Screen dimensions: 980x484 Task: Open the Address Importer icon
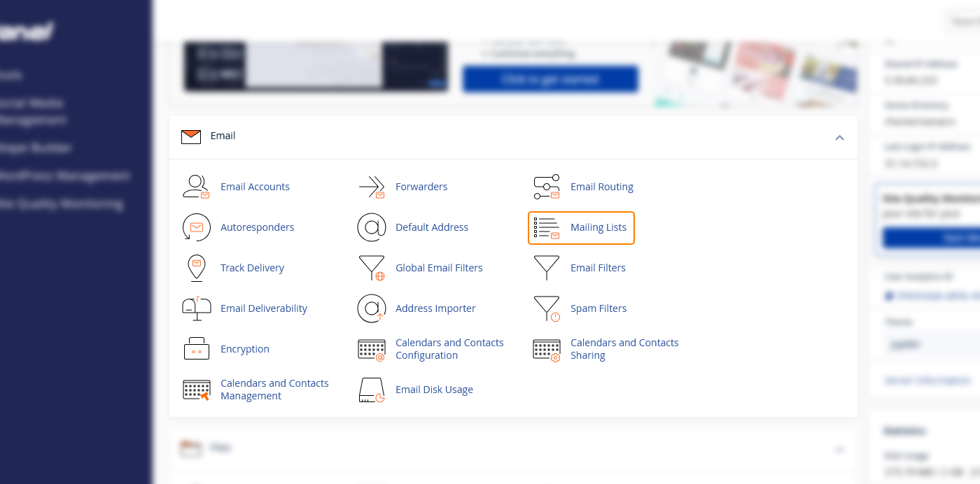click(x=371, y=308)
